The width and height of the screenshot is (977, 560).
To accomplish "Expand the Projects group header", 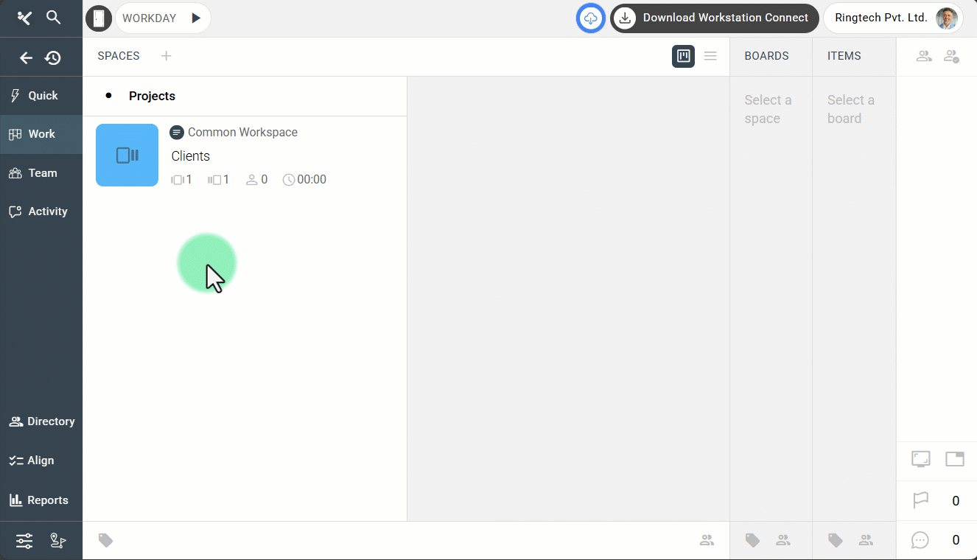I will (152, 96).
